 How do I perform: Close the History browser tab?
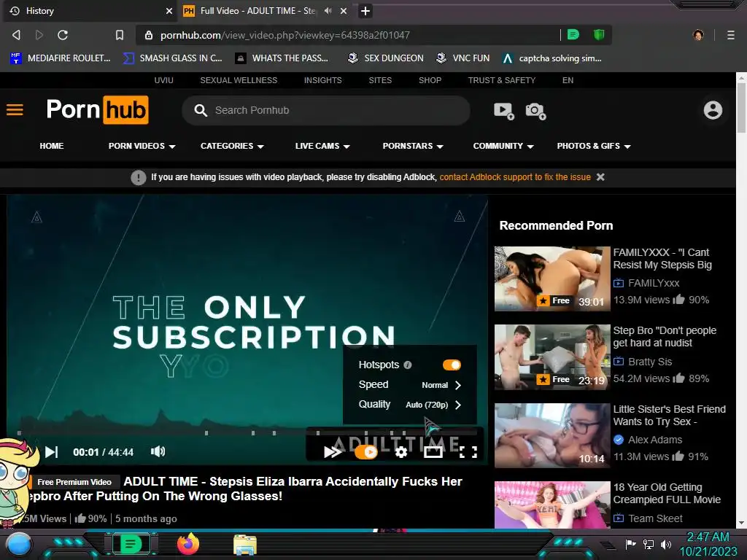coord(169,11)
